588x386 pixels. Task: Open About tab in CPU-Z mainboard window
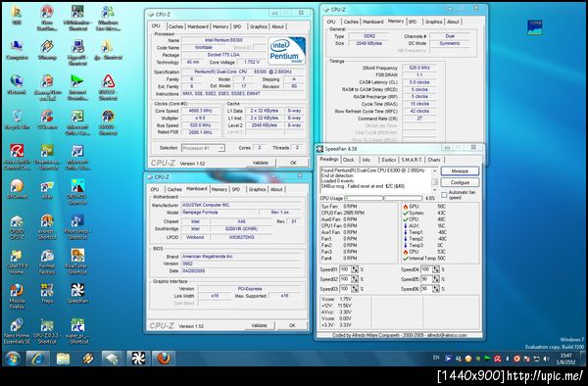pyautogui.click(x=276, y=190)
